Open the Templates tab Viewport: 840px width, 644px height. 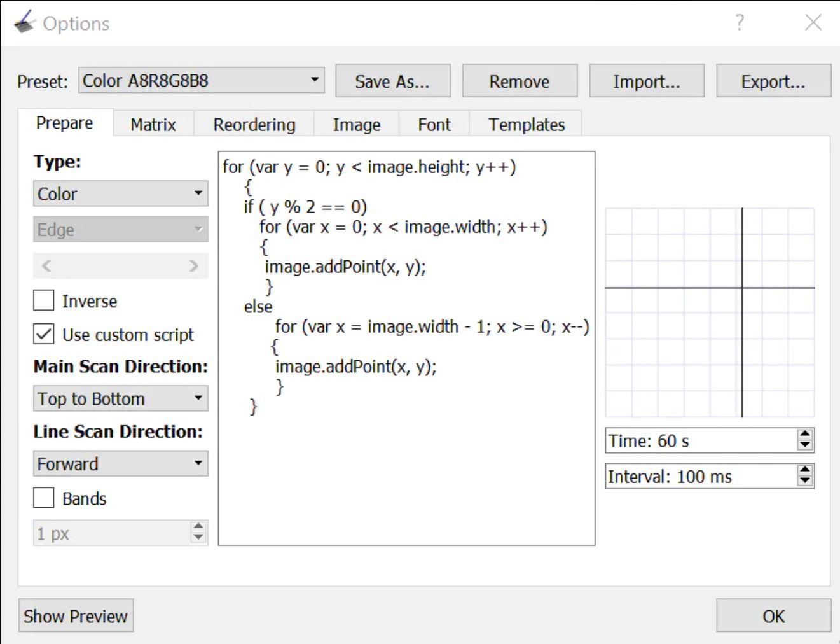point(526,124)
